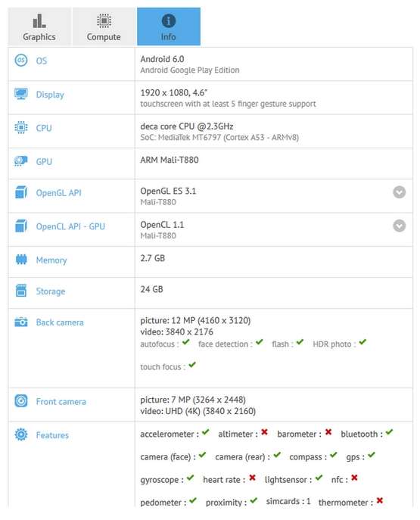Click the Memory RAM icon

coord(21,260)
